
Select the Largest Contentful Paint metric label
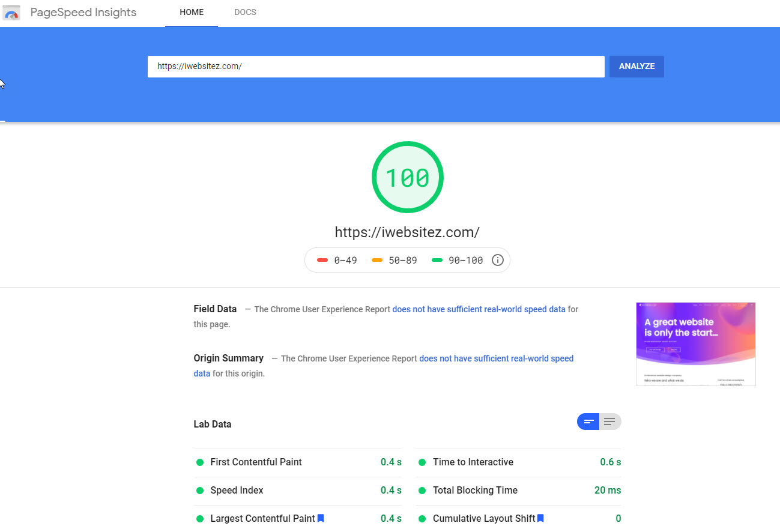click(262, 518)
